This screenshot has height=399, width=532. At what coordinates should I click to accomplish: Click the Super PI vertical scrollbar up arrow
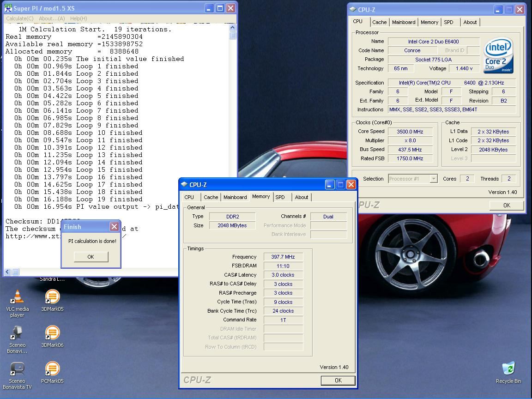pyautogui.click(x=232, y=28)
